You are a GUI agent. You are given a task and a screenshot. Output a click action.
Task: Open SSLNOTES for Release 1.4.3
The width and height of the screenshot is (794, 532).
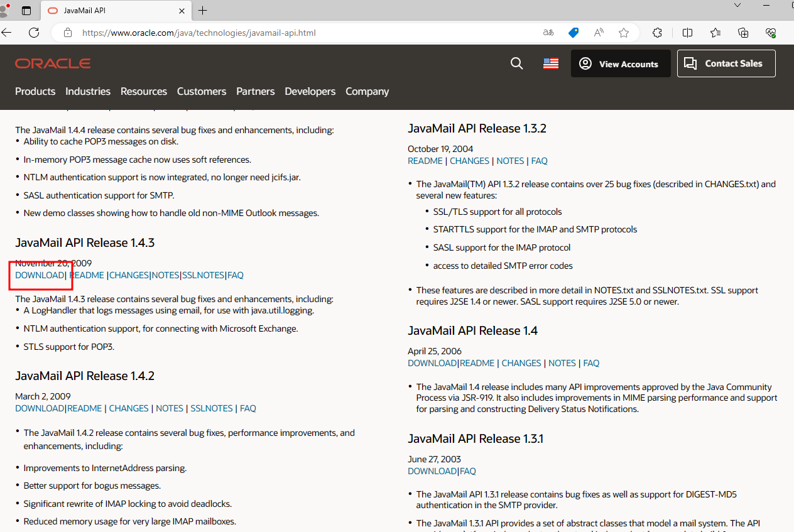(x=204, y=275)
